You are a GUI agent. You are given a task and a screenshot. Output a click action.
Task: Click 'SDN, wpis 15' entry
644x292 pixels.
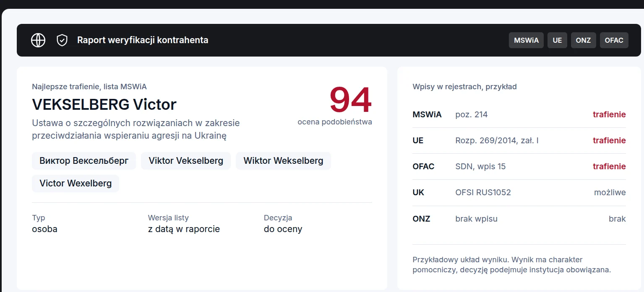480,166
